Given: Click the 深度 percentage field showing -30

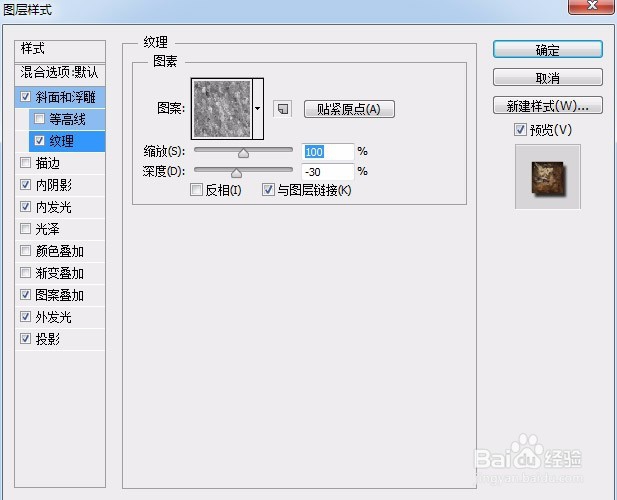Looking at the screenshot, I should (327, 172).
